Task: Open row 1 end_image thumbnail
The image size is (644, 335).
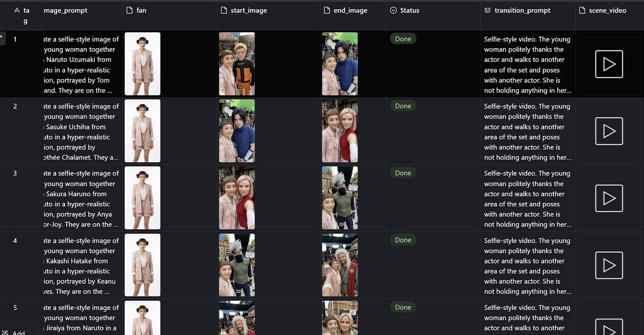Action: (340, 64)
